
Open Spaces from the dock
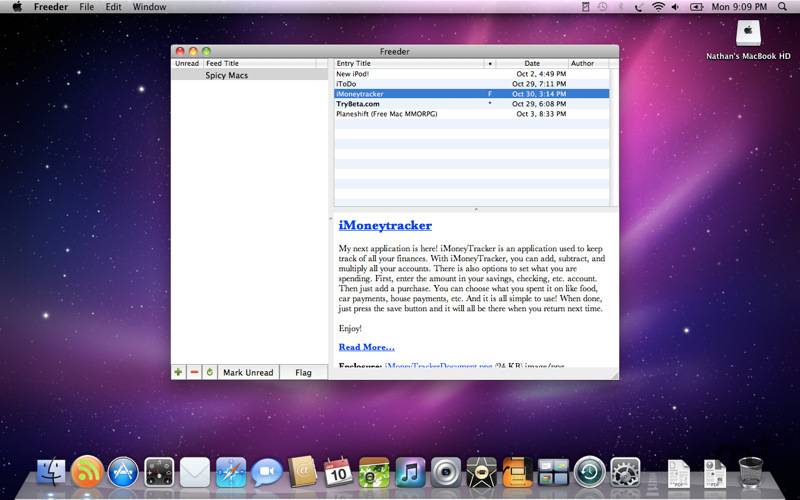pos(553,472)
